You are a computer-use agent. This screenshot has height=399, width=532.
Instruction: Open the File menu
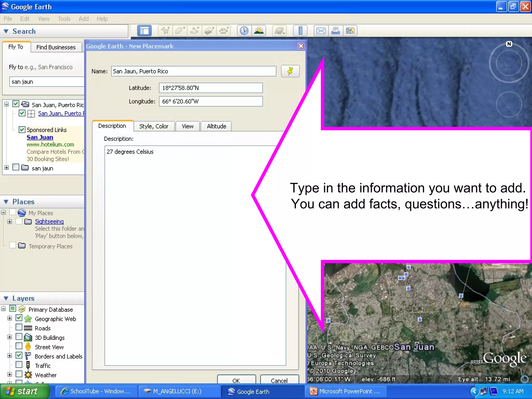(8, 19)
